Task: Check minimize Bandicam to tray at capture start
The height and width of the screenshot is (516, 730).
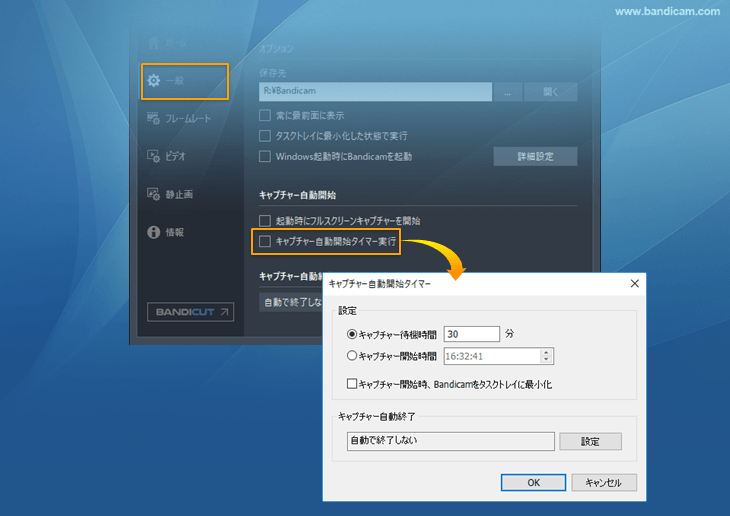Action: tap(352, 384)
